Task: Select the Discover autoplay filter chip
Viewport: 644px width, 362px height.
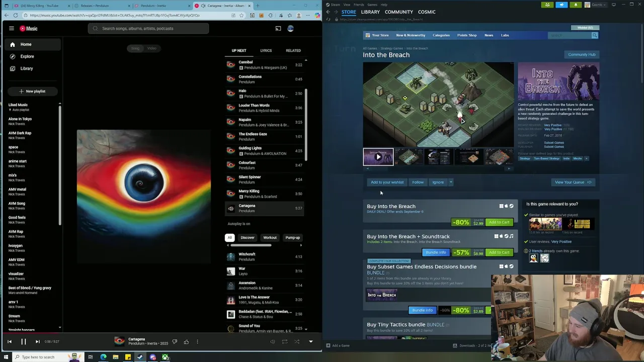Action: [248, 237]
